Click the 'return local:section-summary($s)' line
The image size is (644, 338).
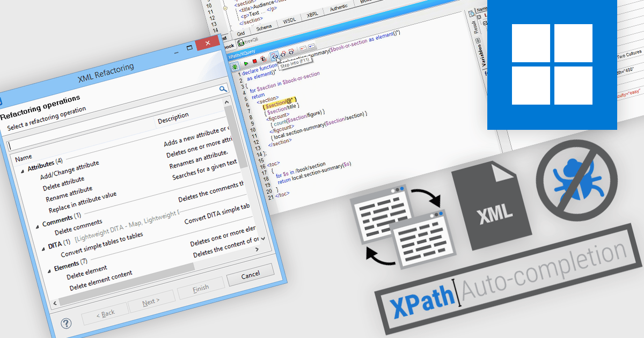tap(314, 172)
